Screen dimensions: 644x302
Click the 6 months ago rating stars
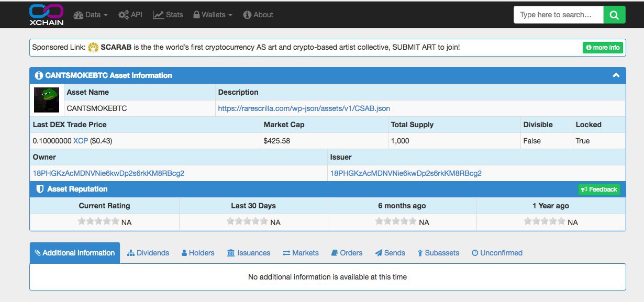pyautogui.click(x=396, y=221)
